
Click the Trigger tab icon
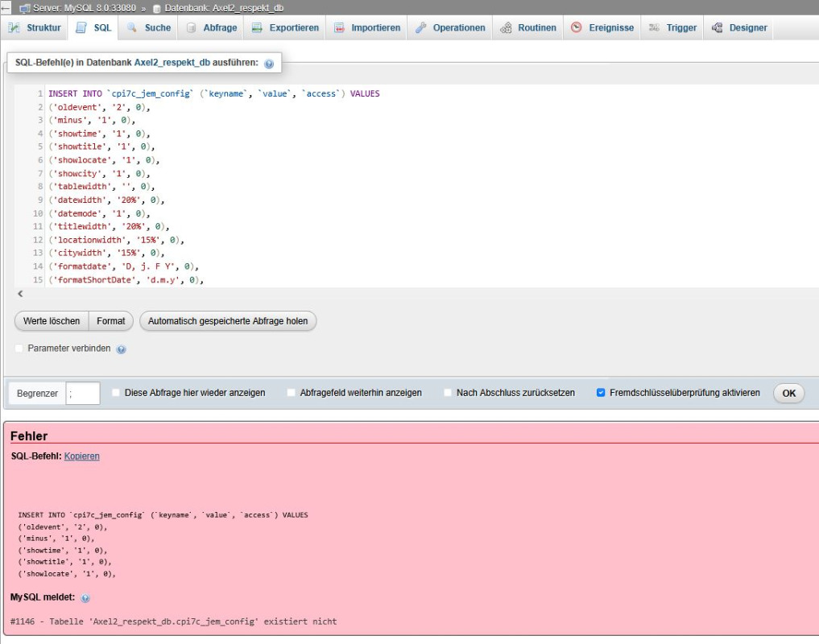(x=654, y=27)
